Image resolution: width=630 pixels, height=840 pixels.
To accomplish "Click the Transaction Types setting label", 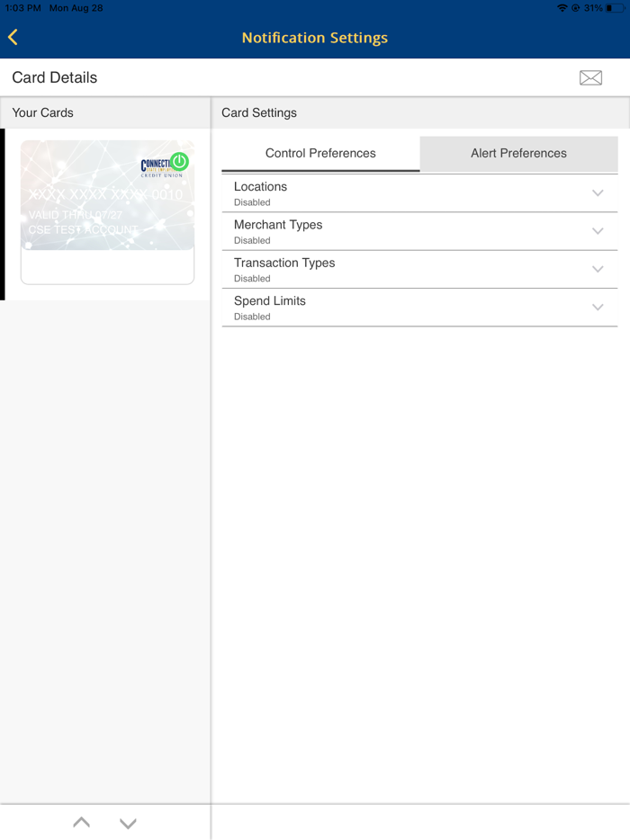I will click(284, 263).
